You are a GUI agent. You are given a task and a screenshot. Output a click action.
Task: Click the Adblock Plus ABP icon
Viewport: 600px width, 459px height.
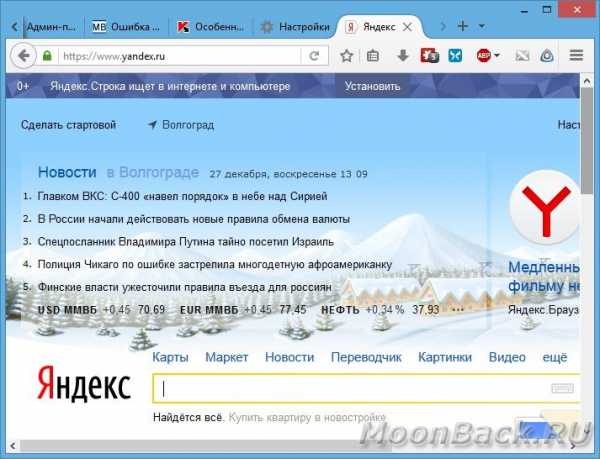tap(484, 56)
